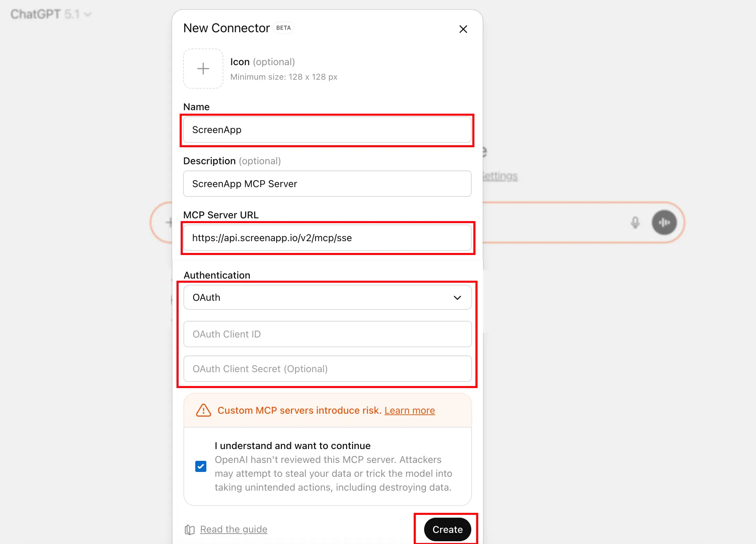This screenshot has height=544, width=756.
Task: Select the ScreenApp MCP Server description field
Action: [327, 184]
